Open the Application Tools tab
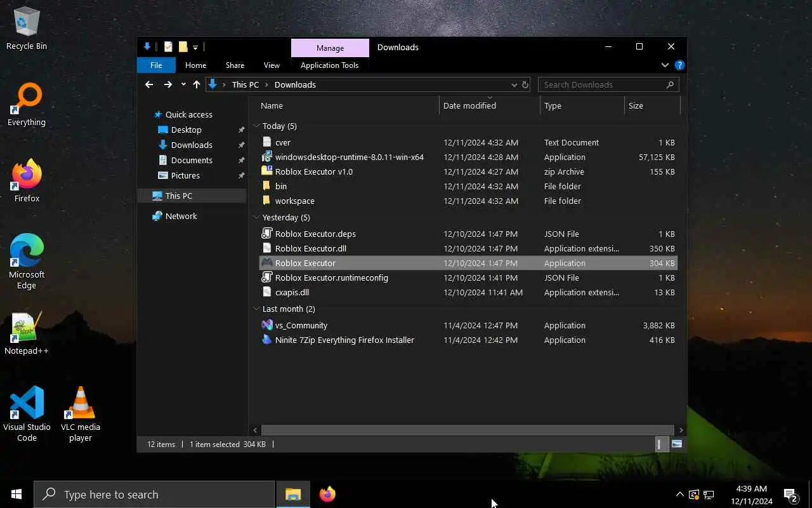This screenshot has width=812, height=508. coord(329,65)
